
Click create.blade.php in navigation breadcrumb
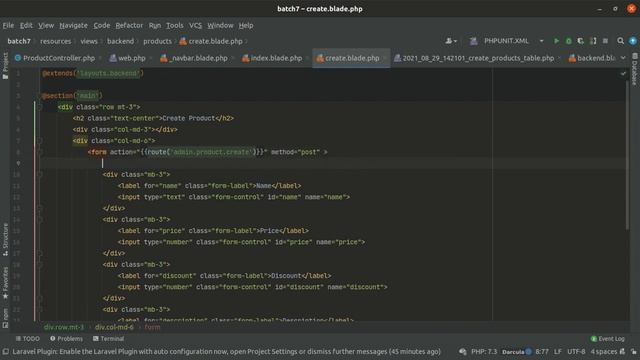(211, 41)
